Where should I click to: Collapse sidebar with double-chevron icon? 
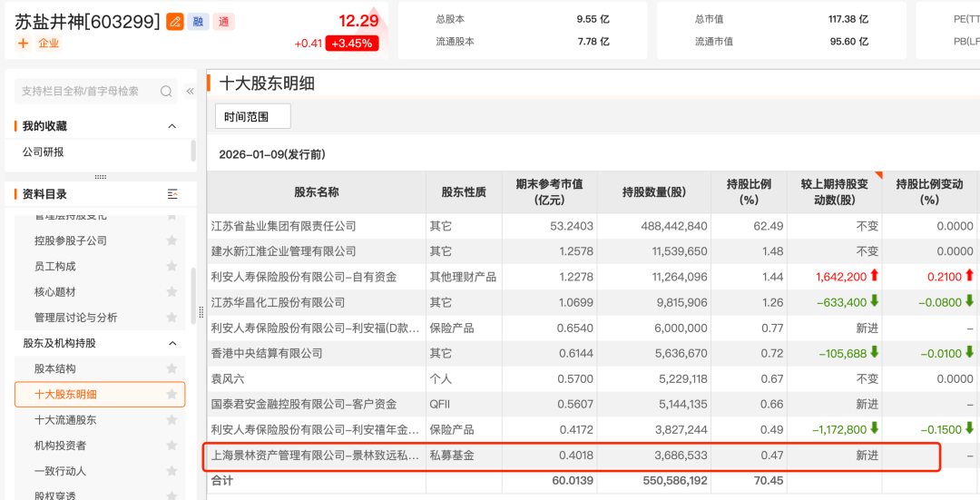[190, 91]
